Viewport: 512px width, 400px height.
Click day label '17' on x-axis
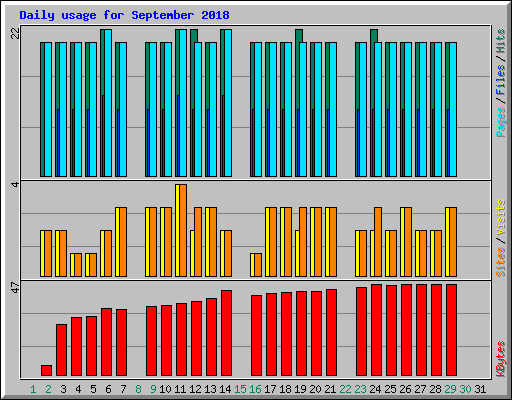click(x=270, y=389)
